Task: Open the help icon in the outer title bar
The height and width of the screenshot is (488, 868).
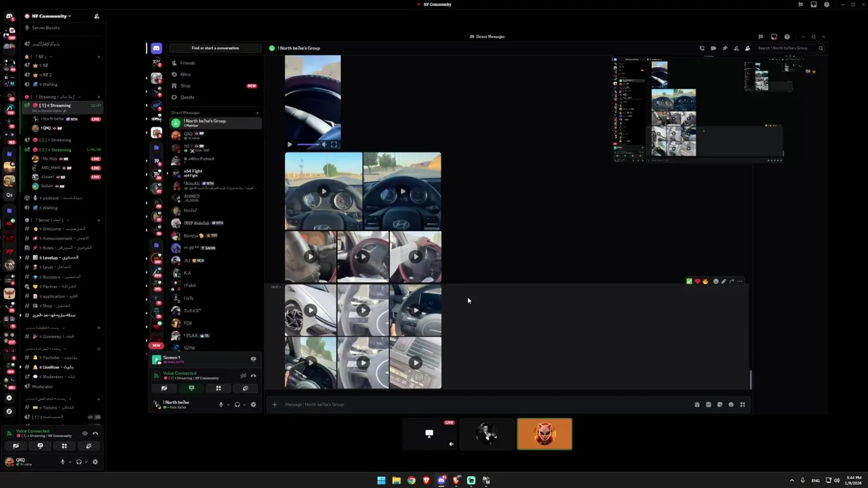Action: pyautogui.click(x=827, y=4)
